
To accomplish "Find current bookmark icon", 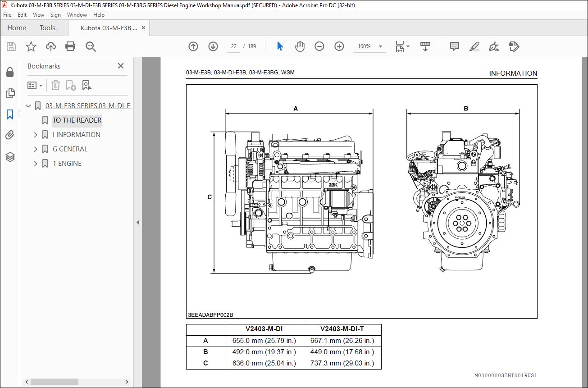I will (87, 85).
